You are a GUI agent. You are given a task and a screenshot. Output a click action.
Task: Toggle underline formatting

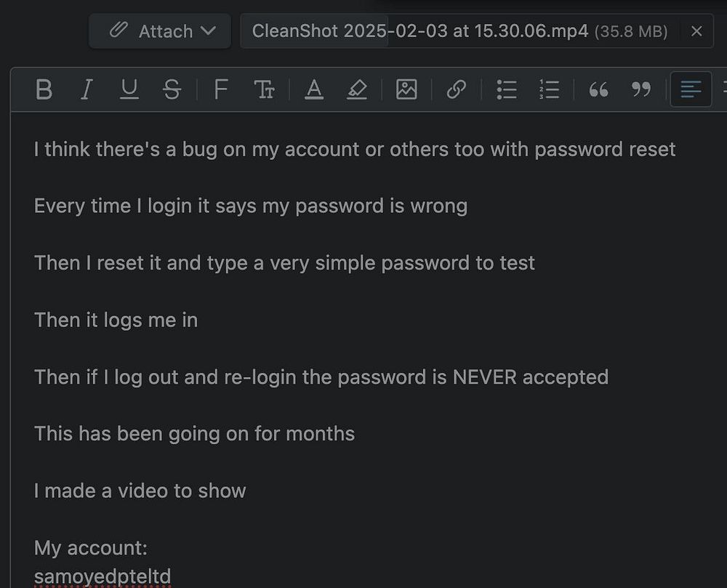coord(129,89)
